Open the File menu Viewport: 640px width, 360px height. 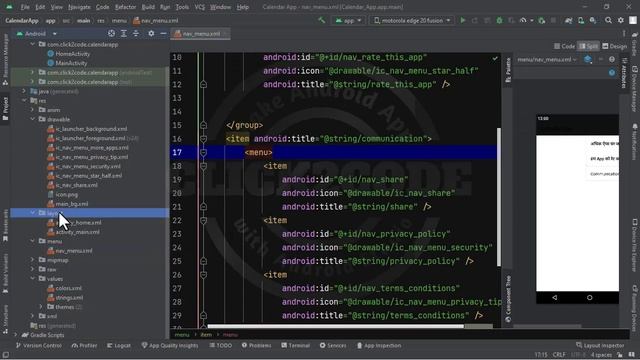(x=25, y=7)
